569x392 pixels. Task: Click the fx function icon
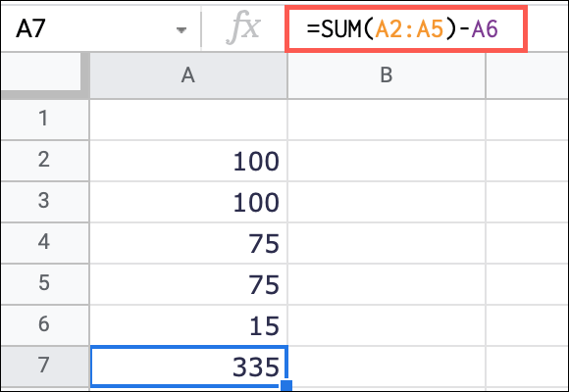coord(242,27)
